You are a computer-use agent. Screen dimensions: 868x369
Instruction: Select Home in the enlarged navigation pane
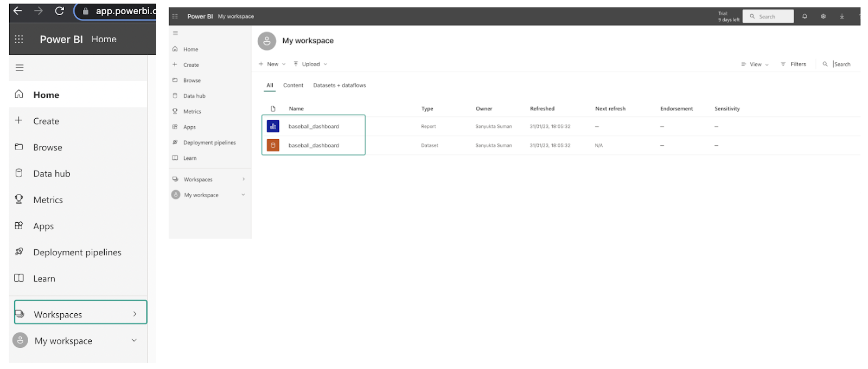[78, 95]
